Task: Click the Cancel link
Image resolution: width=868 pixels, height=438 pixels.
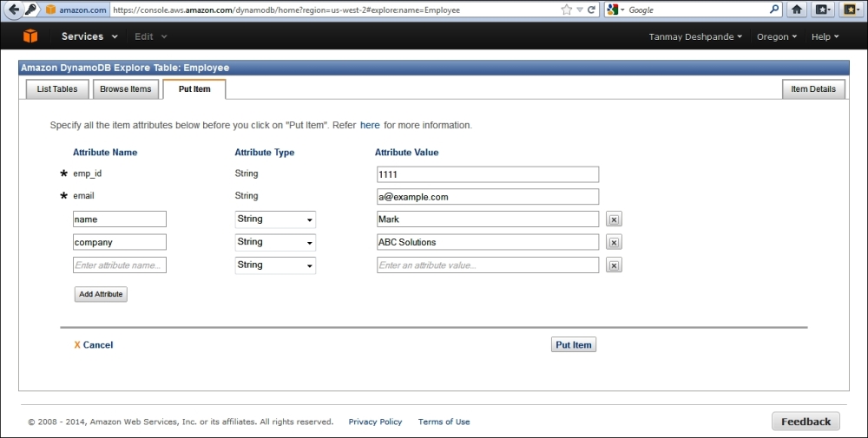Action: pyautogui.click(x=94, y=345)
